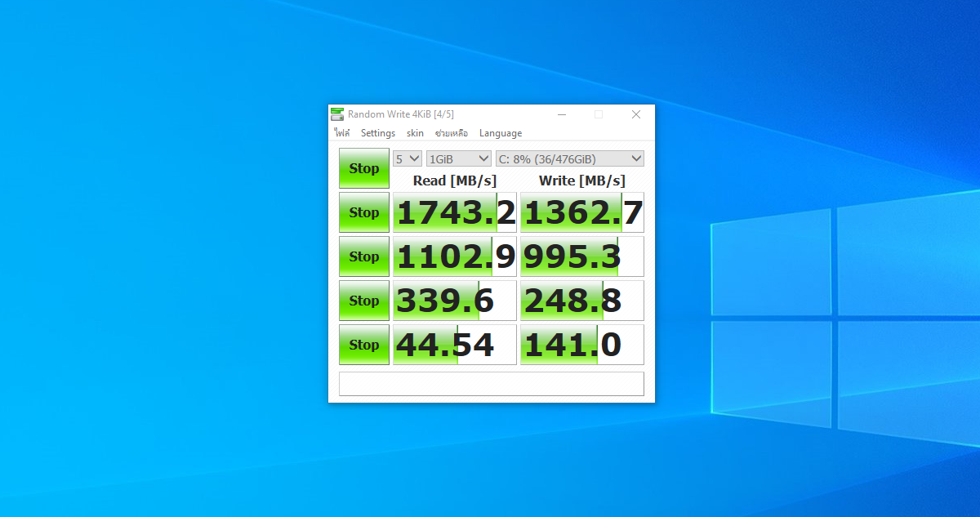980x517 pixels.
Task: Close the CrystalDiskMark window
Action: click(636, 114)
